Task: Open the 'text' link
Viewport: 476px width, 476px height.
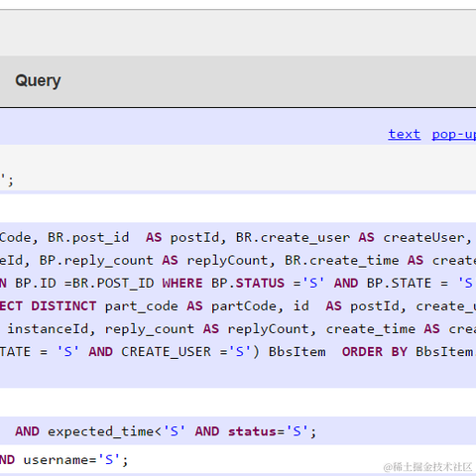Action: [x=405, y=134]
